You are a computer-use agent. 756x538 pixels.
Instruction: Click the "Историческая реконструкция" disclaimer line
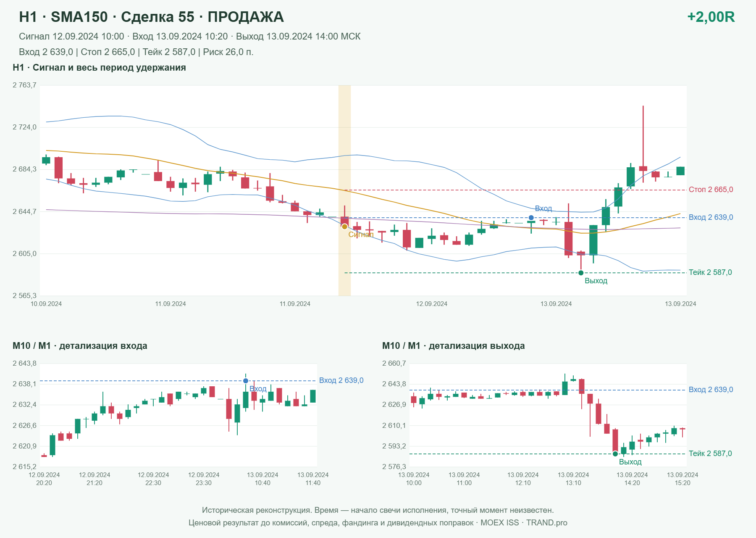click(x=378, y=510)
